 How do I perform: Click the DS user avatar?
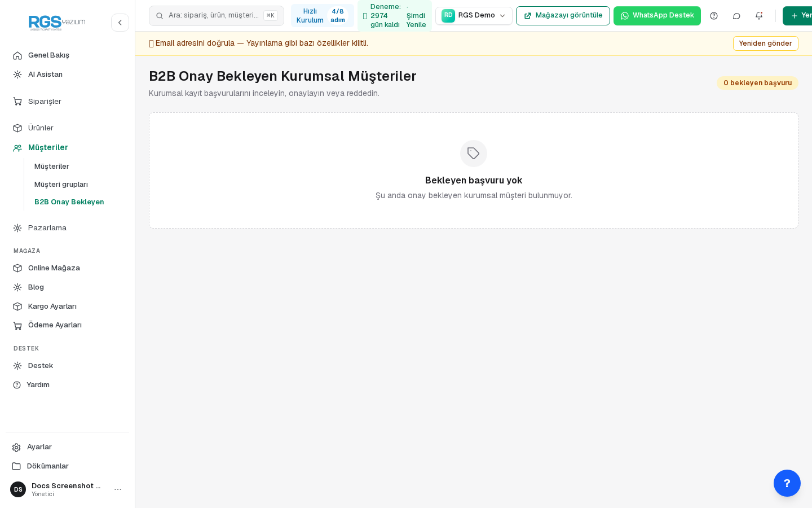(x=18, y=489)
